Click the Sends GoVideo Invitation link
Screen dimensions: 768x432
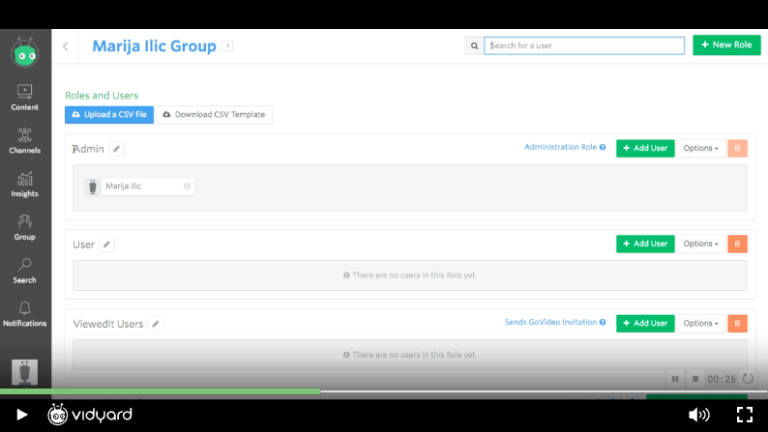pos(555,322)
